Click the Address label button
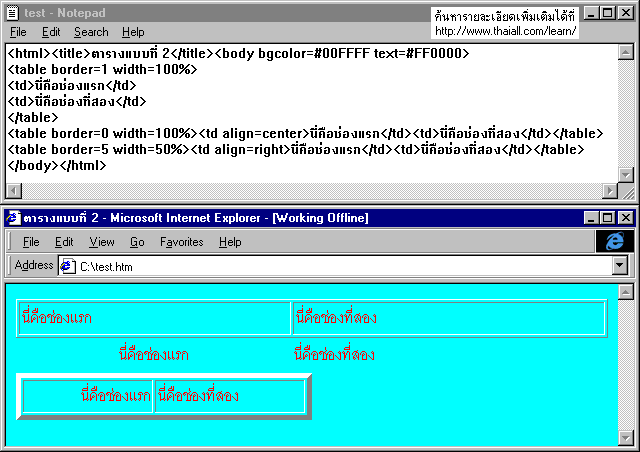The width and height of the screenshot is (640, 452). click(34, 265)
